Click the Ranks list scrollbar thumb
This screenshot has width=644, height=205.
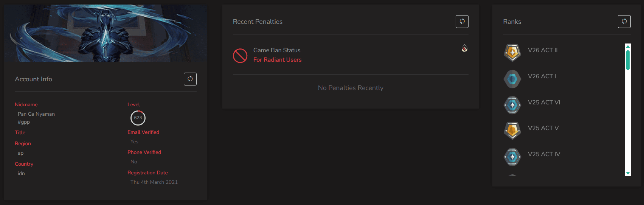[628, 60]
